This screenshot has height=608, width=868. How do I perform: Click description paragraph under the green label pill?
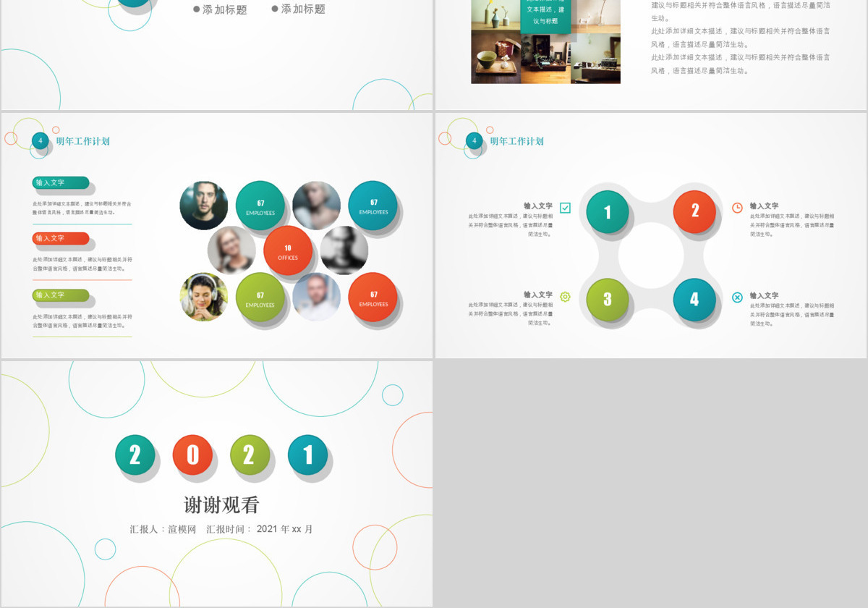tap(82, 321)
